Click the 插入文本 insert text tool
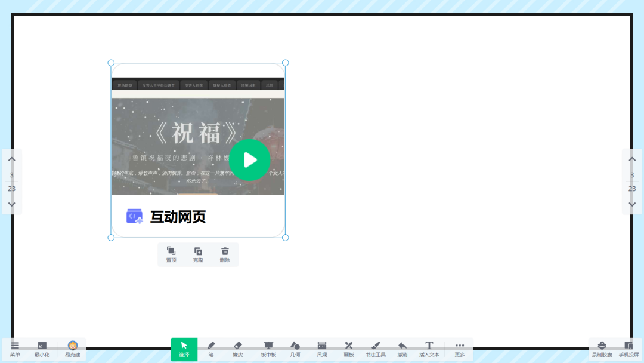This screenshot has height=363, width=644. point(429,349)
